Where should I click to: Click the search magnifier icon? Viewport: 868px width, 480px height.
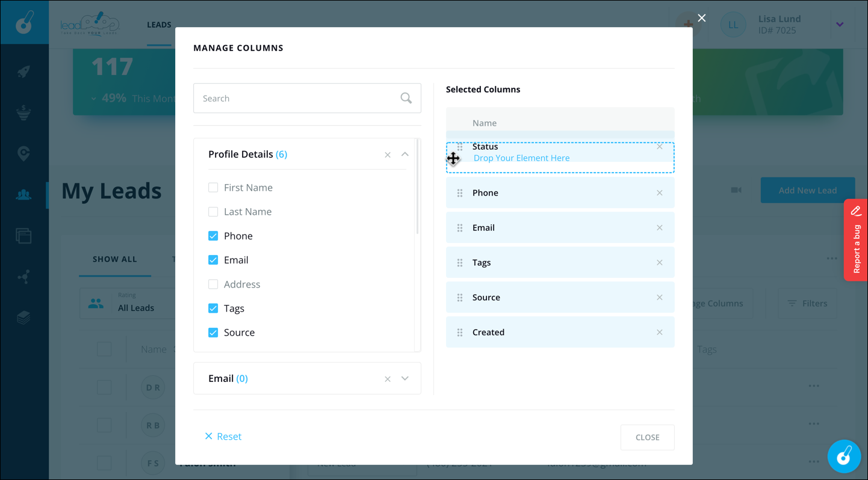pyautogui.click(x=406, y=98)
